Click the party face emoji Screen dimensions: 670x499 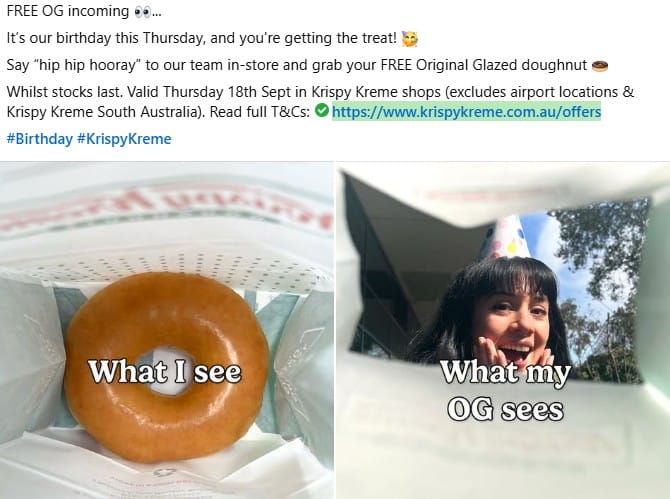click(x=409, y=38)
